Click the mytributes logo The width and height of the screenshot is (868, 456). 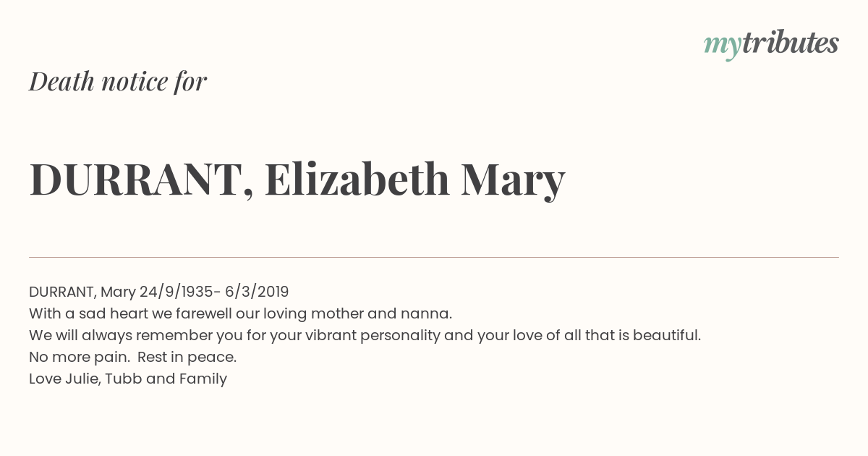pos(771,45)
